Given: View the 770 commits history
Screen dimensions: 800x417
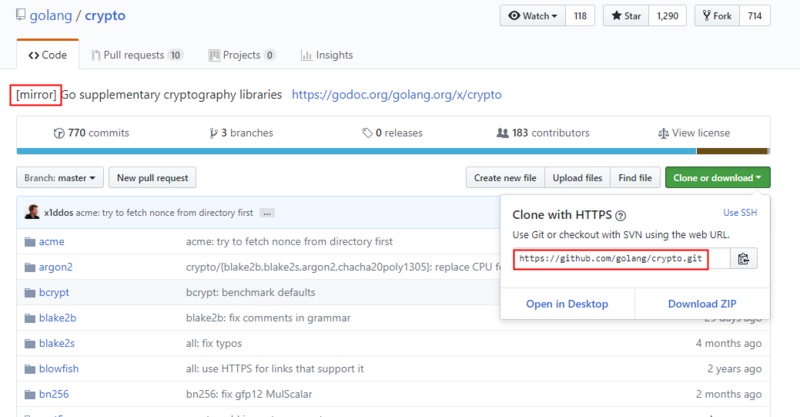Looking at the screenshot, I should (91, 133).
